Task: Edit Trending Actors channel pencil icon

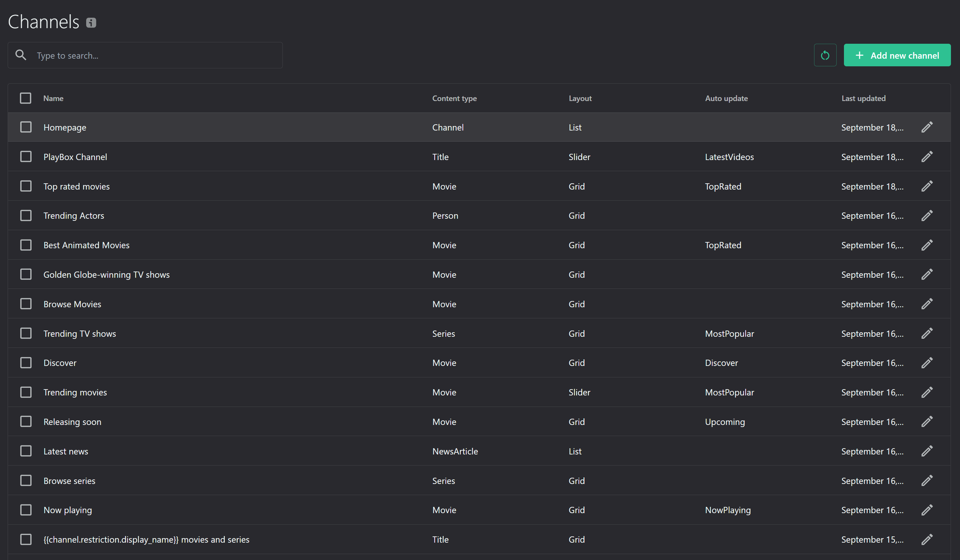Action: pos(927,216)
